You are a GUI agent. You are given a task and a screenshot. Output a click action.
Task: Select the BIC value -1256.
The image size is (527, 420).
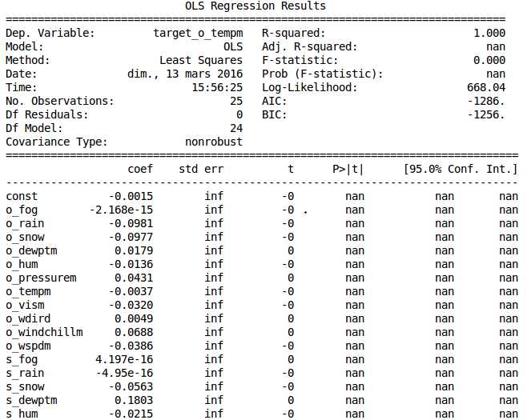pos(486,115)
